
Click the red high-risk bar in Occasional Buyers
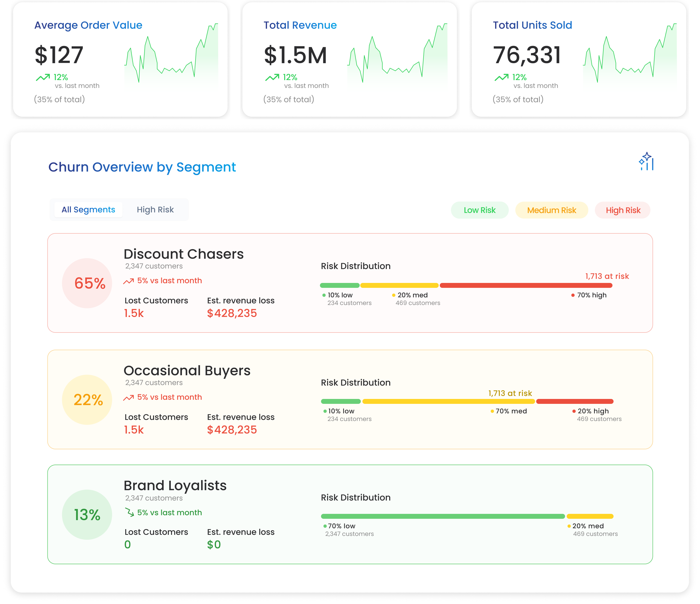click(x=575, y=401)
